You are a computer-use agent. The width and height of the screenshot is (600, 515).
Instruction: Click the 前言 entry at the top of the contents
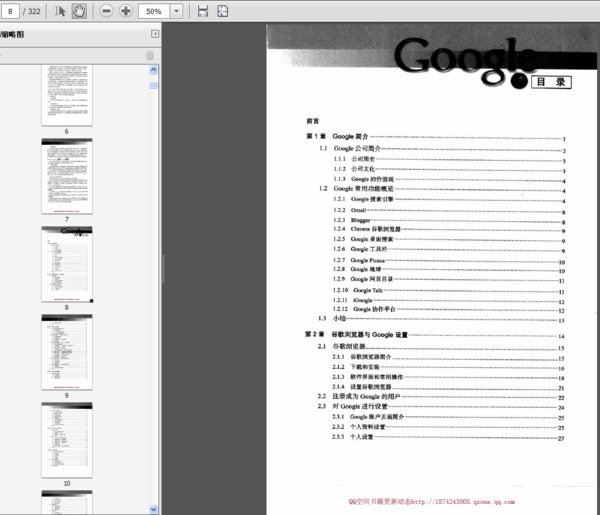313,121
